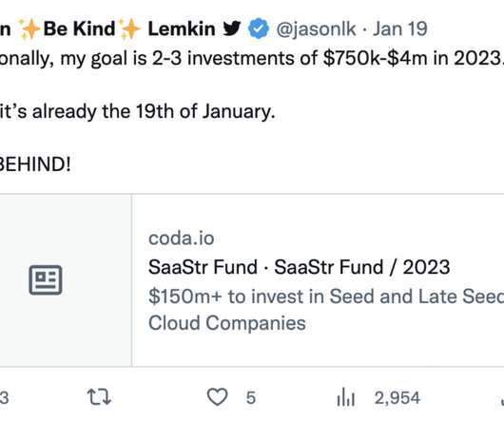This screenshot has width=504, height=421.
Task: Click the sparkle emoji before "Be Kind"
Action: point(29,29)
